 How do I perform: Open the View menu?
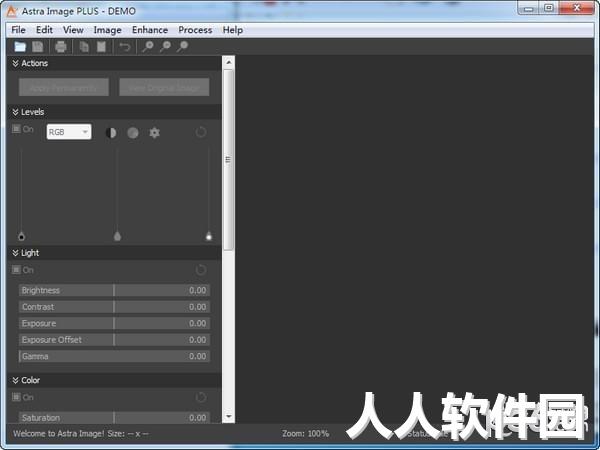[x=73, y=30]
